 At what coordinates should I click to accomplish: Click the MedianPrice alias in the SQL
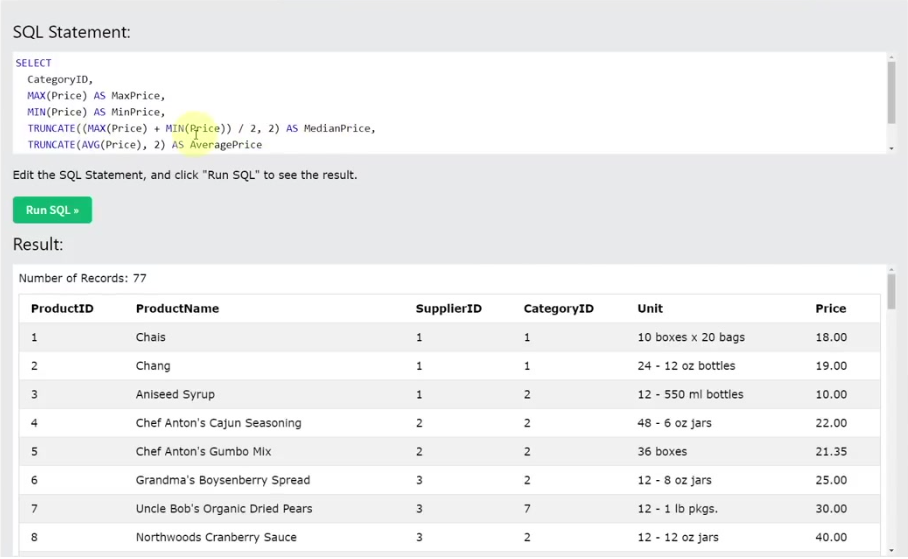coord(339,128)
